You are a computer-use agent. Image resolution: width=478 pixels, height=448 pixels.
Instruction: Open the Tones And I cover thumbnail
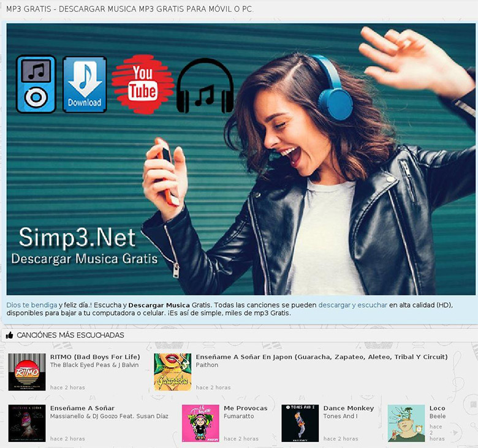click(300, 423)
